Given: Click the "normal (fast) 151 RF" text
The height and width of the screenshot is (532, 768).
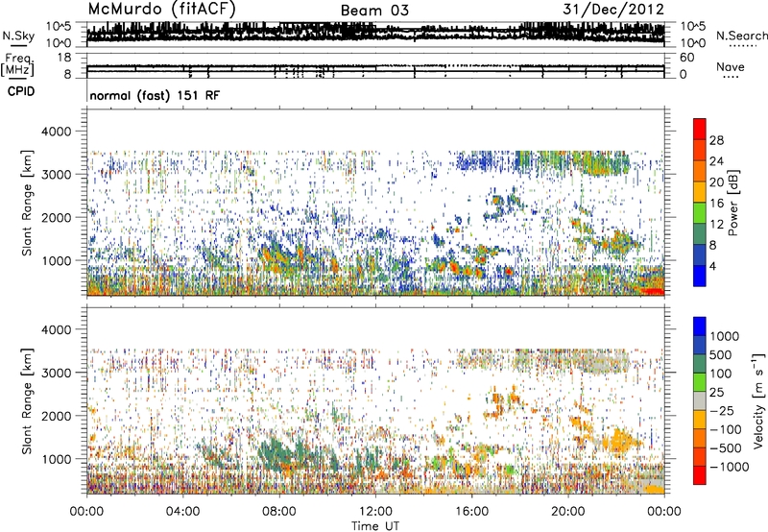Looking at the screenshot, I should [x=155, y=95].
